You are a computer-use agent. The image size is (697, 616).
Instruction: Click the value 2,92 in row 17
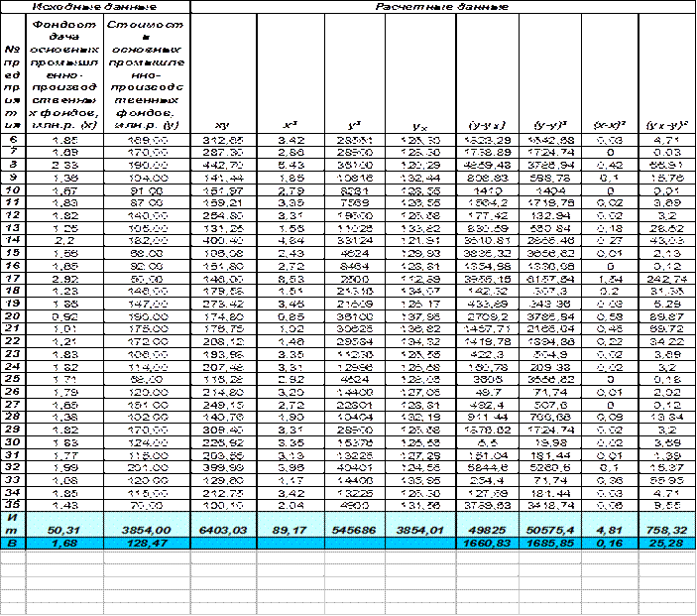64,279
